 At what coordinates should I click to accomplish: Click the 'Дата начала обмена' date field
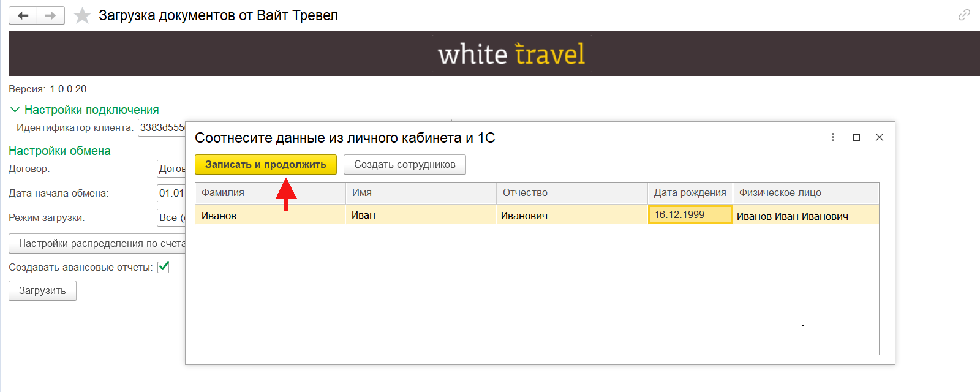point(171,194)
